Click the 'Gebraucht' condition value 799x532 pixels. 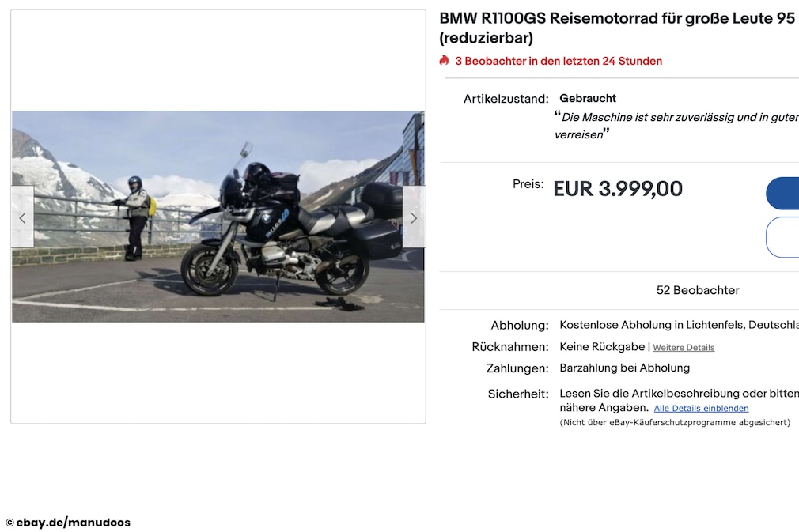click(x=588, y=98)
